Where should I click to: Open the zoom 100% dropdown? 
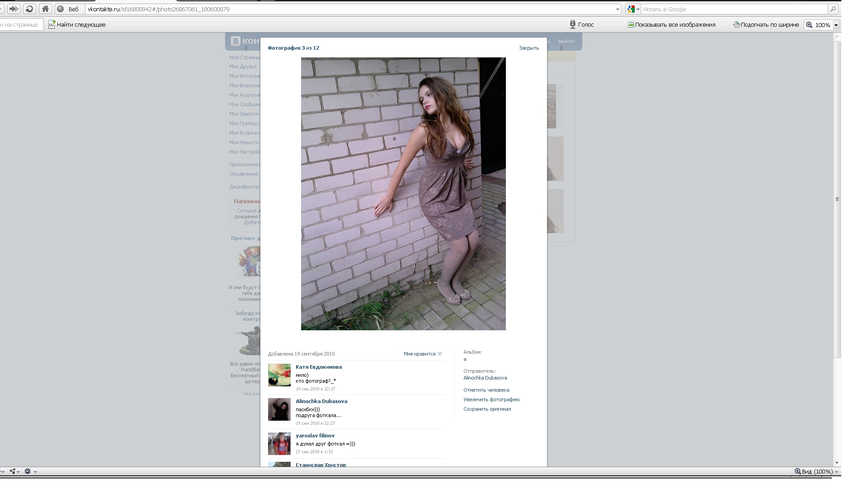[836, 25]
